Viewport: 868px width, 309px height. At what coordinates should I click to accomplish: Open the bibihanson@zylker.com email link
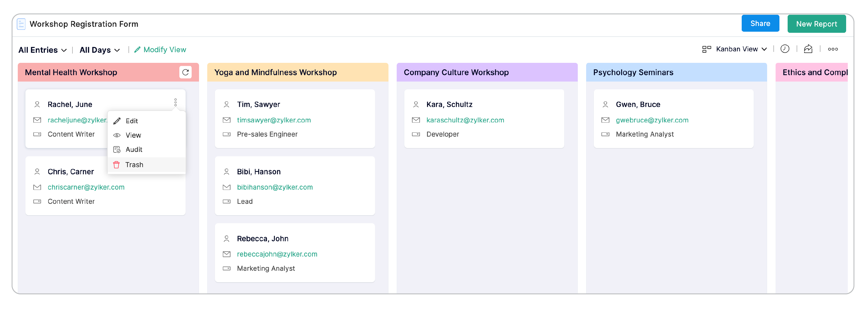pyautogui.click(x=275, y=187)
